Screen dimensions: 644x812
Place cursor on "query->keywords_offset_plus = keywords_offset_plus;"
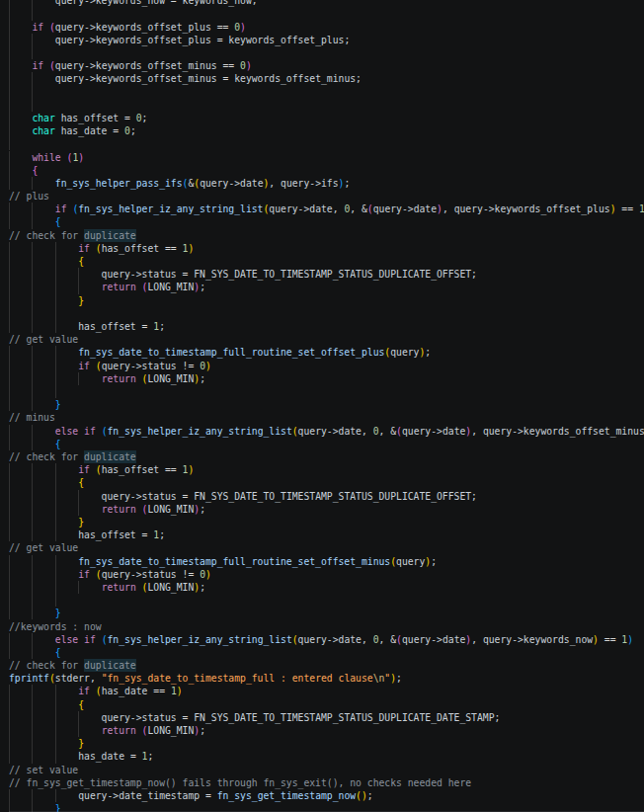(x=201, y=40)
